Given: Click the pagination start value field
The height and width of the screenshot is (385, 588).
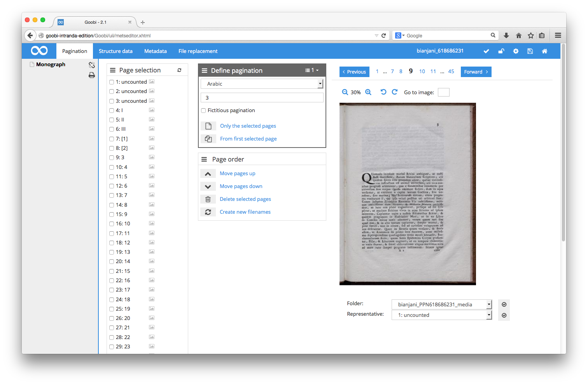Looking at the screenshot, I should (x=262, y=98).
